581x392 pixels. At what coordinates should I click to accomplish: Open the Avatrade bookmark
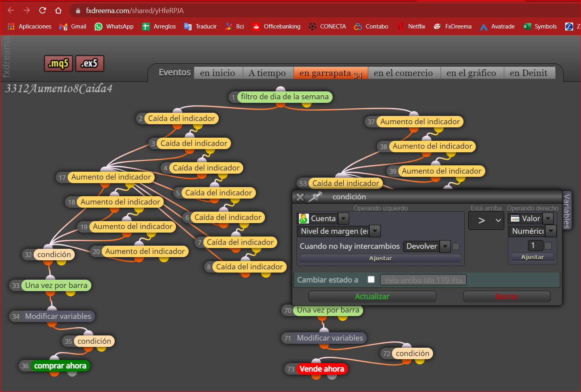point(497,27)
